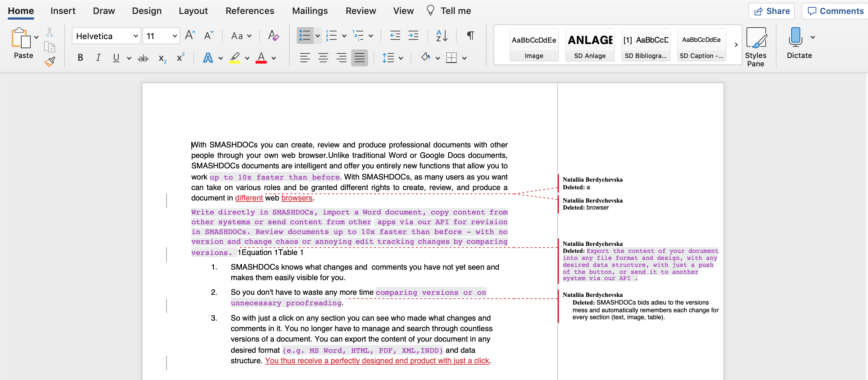The height and width of the screenshot is (380, 868).
Task: Apply the SD Anlage style
Action: (590, 45)
